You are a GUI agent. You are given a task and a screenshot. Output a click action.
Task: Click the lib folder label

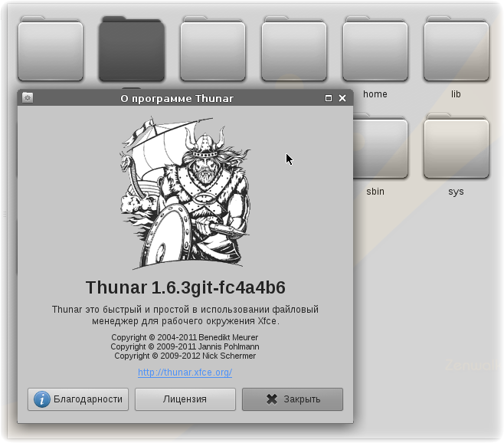coord(456,94)
